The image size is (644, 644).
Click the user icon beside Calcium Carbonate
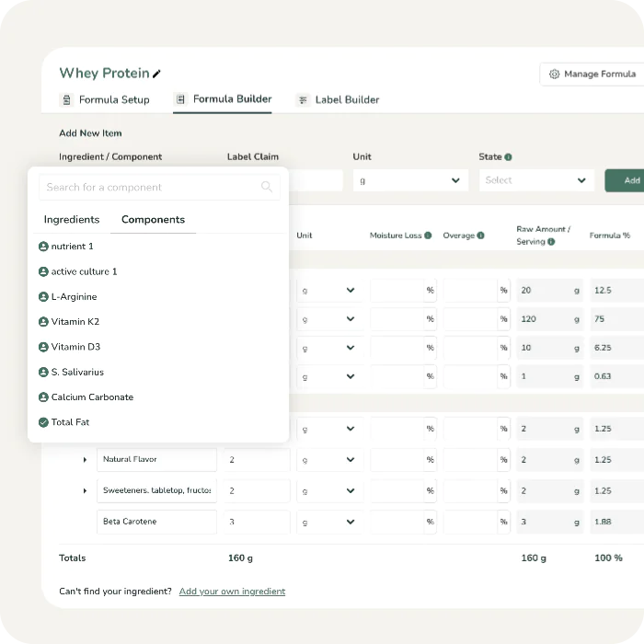click(x=43, y=397)
